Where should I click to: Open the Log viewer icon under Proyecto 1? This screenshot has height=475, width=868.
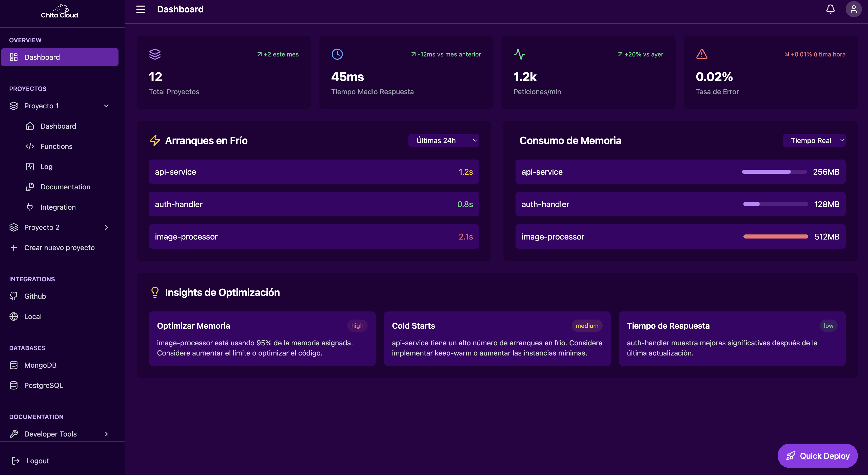(x=30, y=166)
